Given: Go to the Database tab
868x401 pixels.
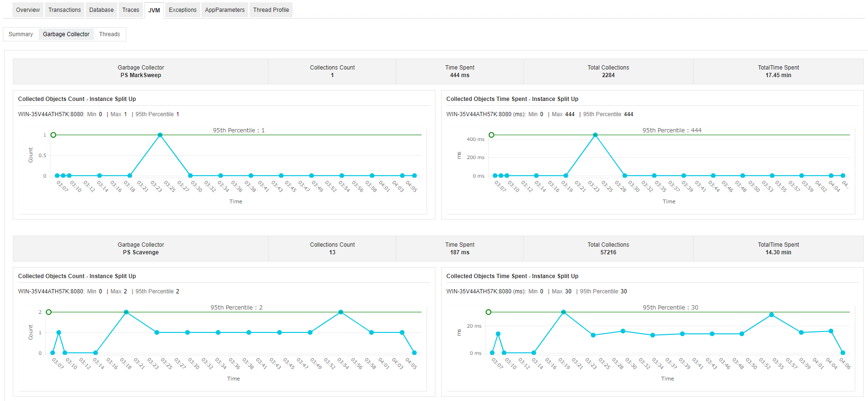Looking at the screenshot, I should (x=101, y=10).
